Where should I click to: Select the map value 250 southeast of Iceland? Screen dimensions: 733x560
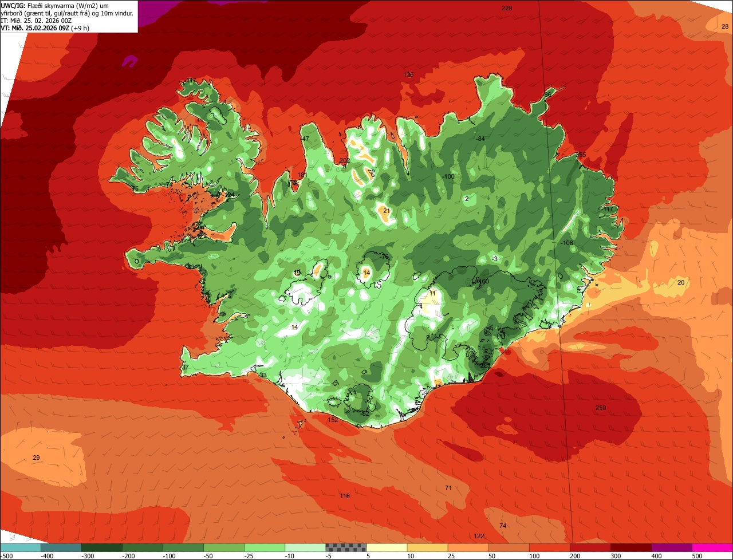pos(601,408)
